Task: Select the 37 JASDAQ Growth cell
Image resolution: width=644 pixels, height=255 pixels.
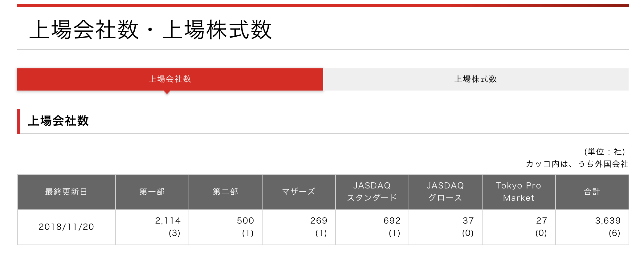Action: pyautogui.click(x=446, y=227)
